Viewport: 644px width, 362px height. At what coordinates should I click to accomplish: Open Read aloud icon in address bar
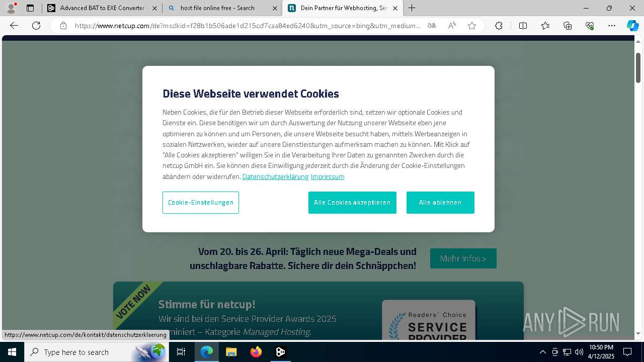[452, 26]
